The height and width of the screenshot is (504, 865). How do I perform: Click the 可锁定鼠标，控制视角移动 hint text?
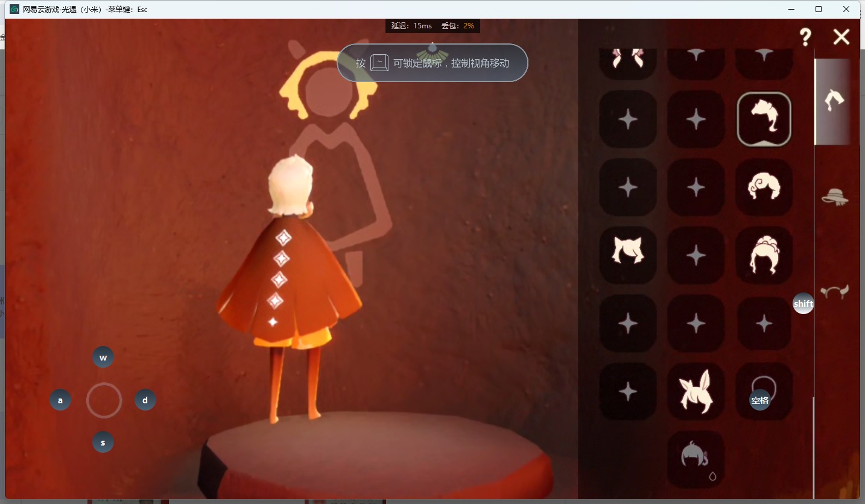pyautogui.click(x=451, y=63)
